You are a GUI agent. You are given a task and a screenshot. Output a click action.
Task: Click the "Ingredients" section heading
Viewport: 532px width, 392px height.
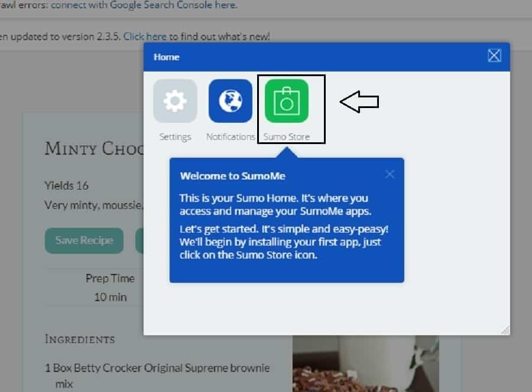[80, 339]
